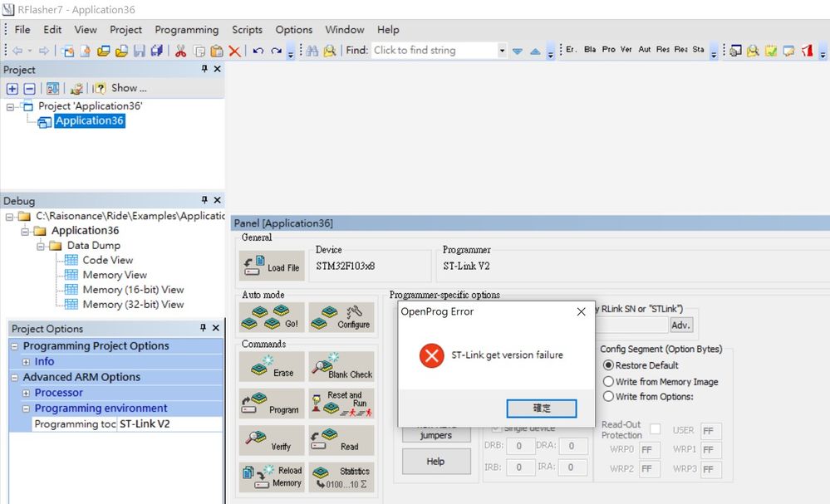Click the Reload Memory command button
This screenshot has width=830, height=504.
272,477
